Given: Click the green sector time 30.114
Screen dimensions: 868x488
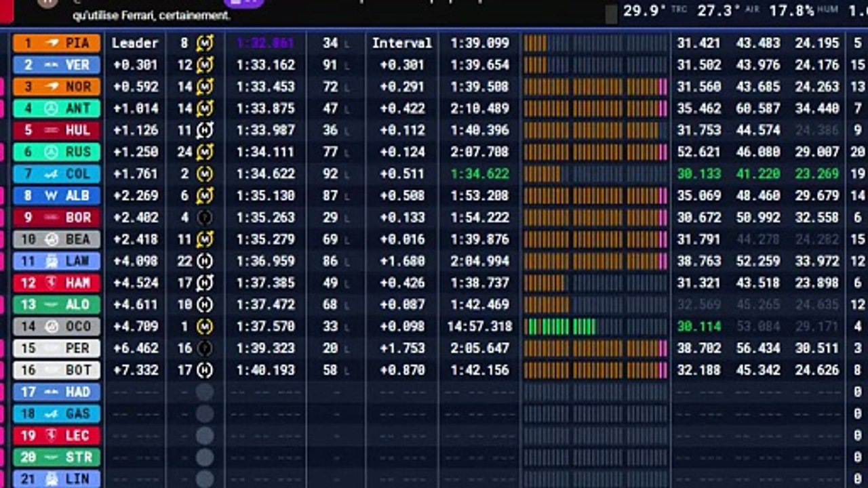Looking at the screenshot, I should [x=699, y=327].
